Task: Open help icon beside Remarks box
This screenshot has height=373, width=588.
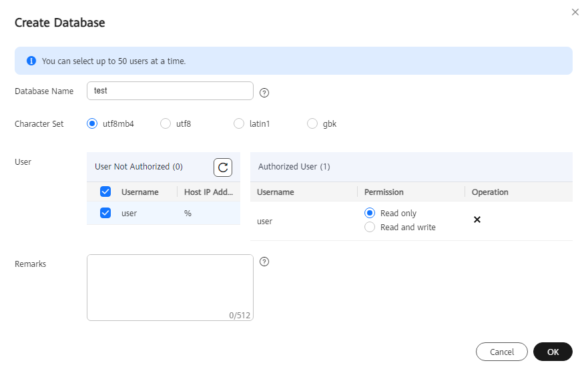Action: pos(264,262)
